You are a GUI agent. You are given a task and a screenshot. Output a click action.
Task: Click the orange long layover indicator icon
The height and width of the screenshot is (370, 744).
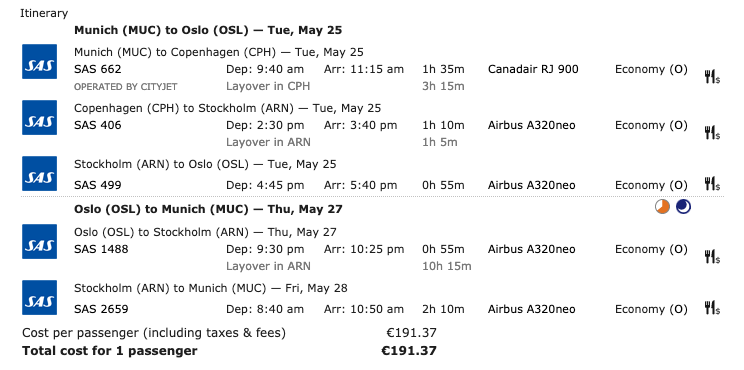click(x=662, y=207)
